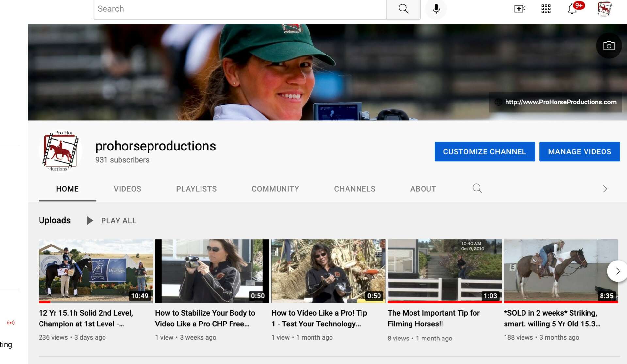
Task: Click the Manage Videos button
Action: 579,151
